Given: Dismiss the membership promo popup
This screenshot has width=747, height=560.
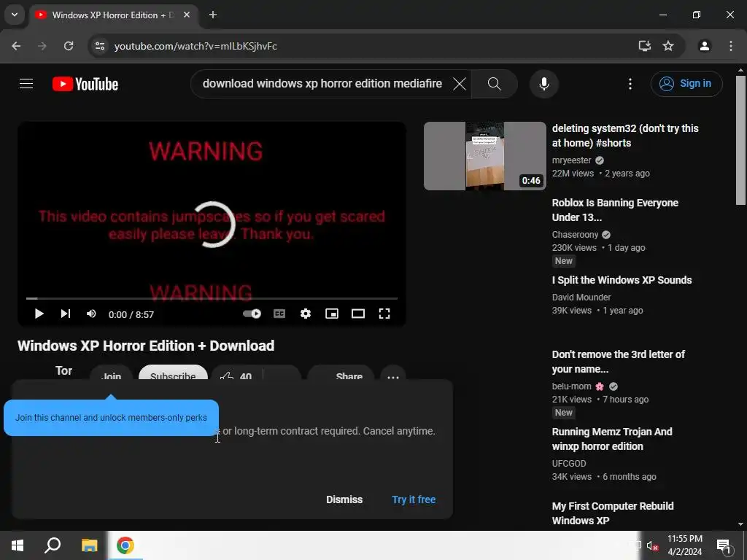Looking at the screenshot, I should 344,499.
